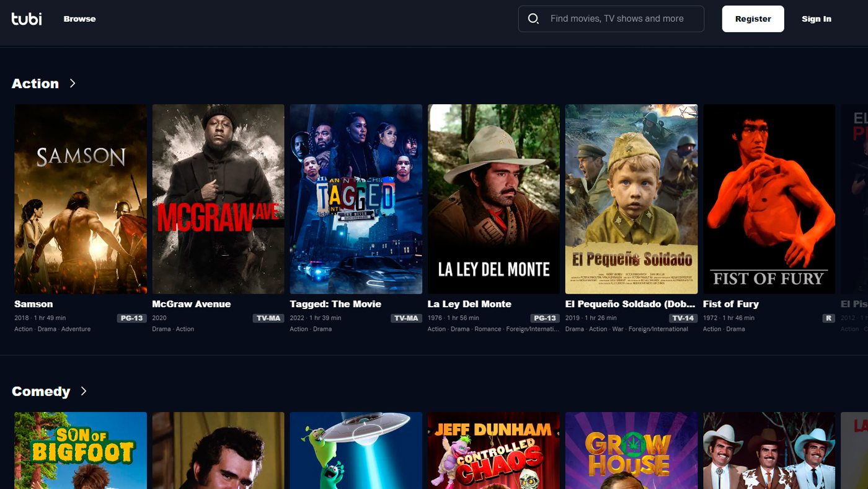Click Sign In
Viewport: 868px width, 489px height.
817,19
